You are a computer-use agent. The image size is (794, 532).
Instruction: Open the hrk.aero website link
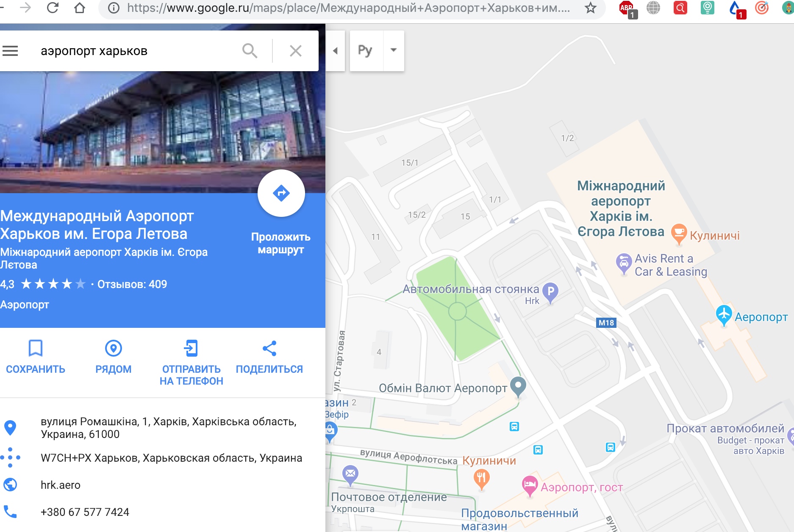pos(61,485)
